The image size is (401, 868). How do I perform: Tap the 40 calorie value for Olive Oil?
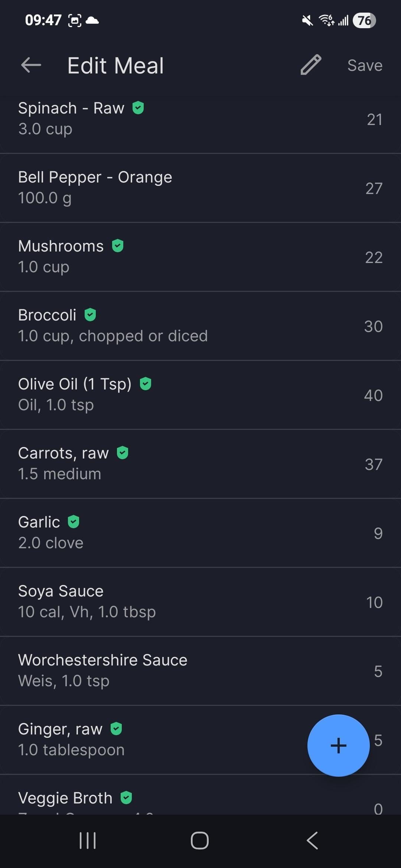point(373,395)
